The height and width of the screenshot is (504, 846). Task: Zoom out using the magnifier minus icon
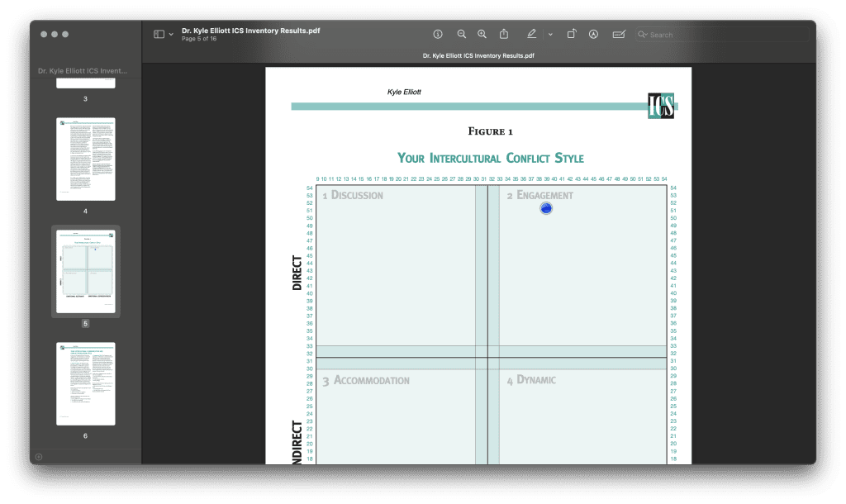coord(462,34)
